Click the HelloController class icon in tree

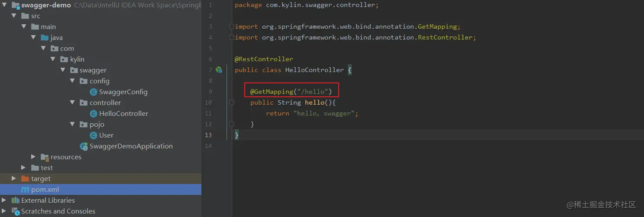[x=93, y=114]
